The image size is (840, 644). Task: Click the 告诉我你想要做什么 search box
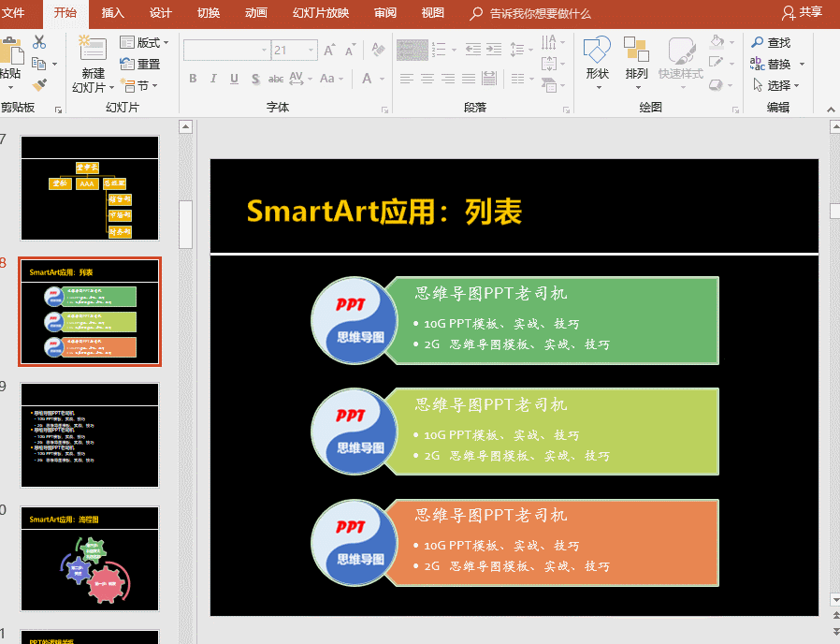(x=530, y=13)
